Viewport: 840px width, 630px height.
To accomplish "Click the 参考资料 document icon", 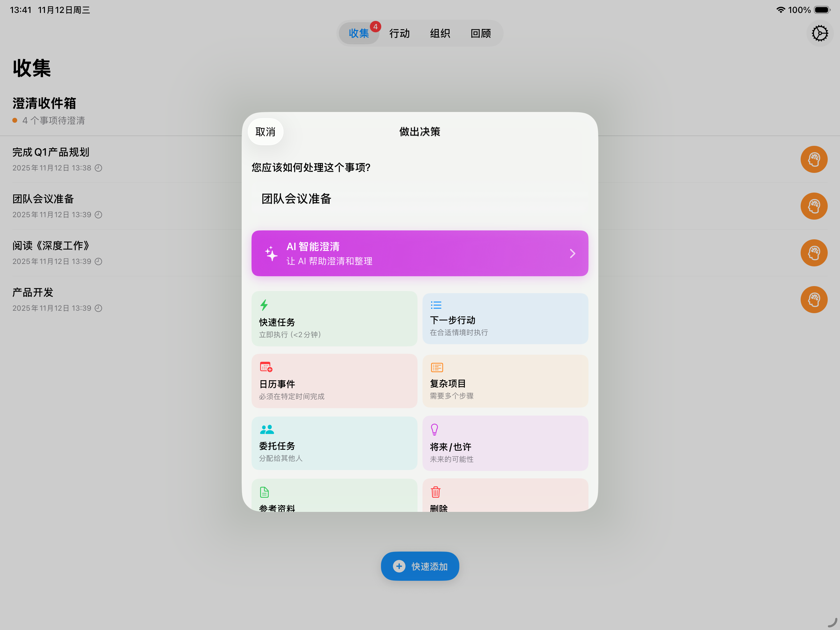I will click(x=265, y=492).
